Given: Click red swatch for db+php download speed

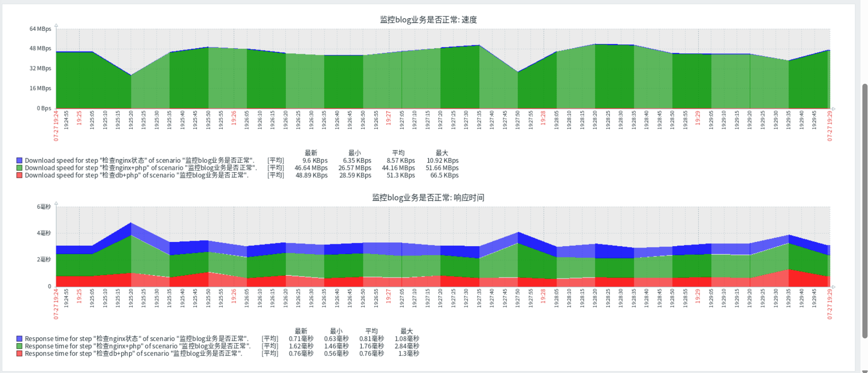Looking at the screenshot, I should coord(19,176).
